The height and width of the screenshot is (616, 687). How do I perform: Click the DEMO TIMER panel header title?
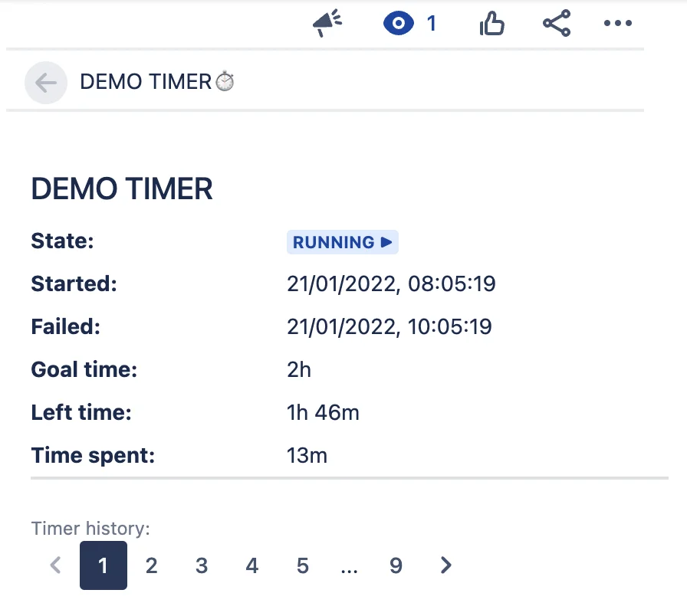point(146,82)
